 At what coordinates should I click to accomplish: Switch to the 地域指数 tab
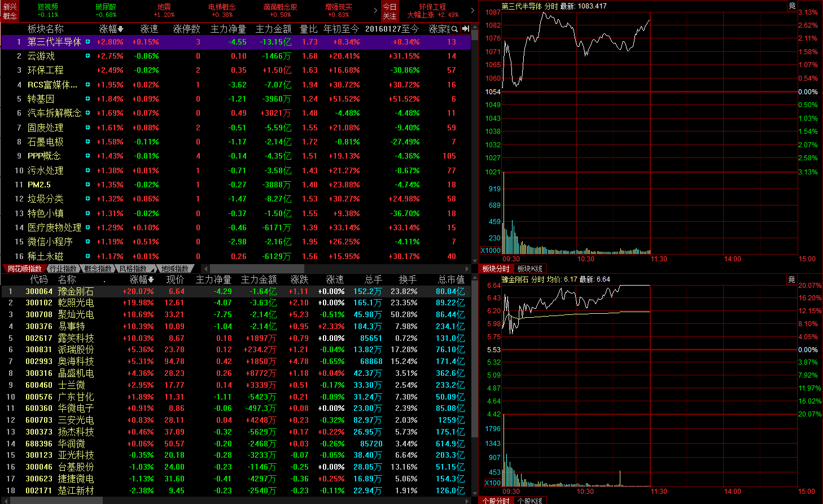pyautogui.click(x=175, y=269)
